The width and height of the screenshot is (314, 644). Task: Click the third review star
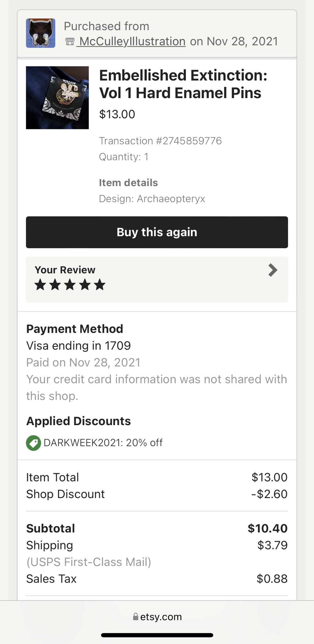coord(70,285)
